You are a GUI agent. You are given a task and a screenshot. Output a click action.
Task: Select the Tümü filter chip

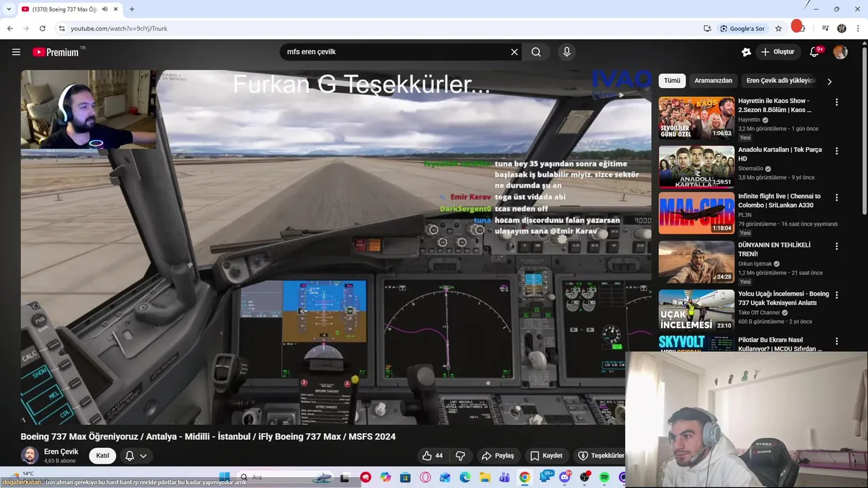pyautogui.click(x=672, y=81)
